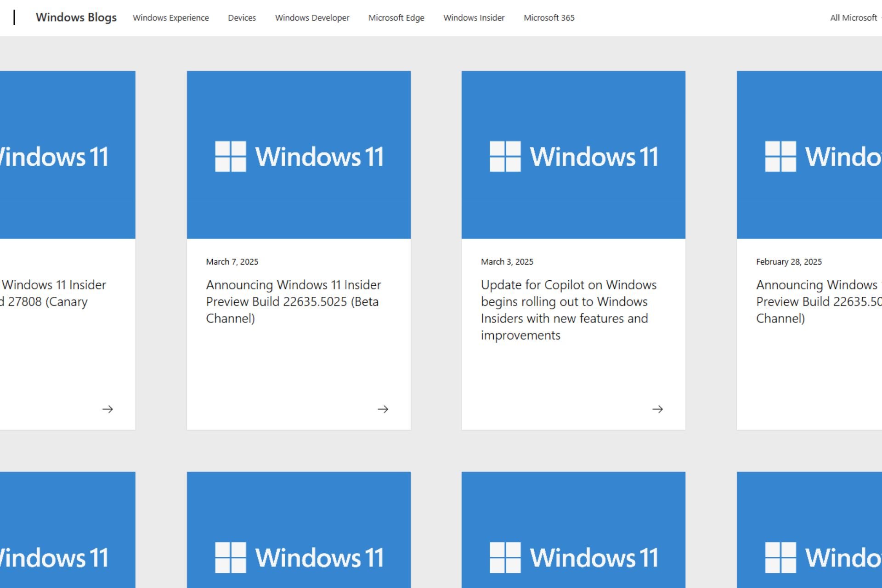Open the Build 27808 Canary article title
This screenshot has height=588, width=882.
pos(53,293)
